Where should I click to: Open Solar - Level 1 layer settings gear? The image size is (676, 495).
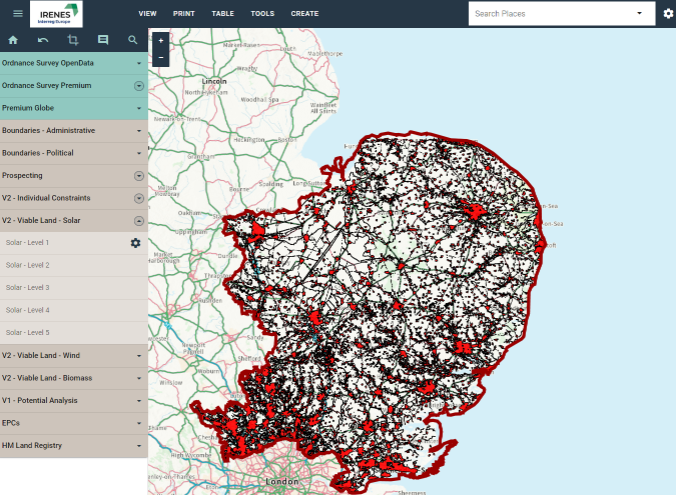pos(136,243)
